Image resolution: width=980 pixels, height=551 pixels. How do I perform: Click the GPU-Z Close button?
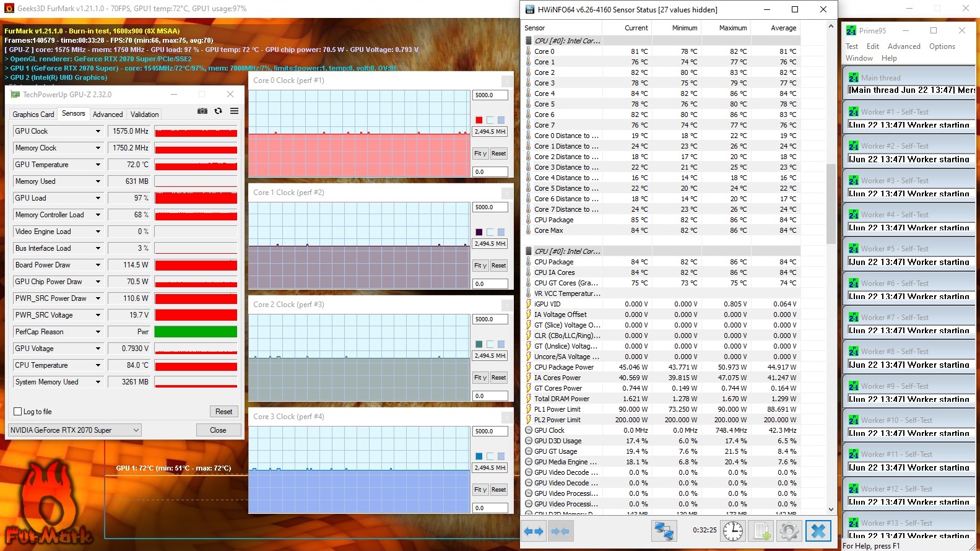click(x=218, y=430)
